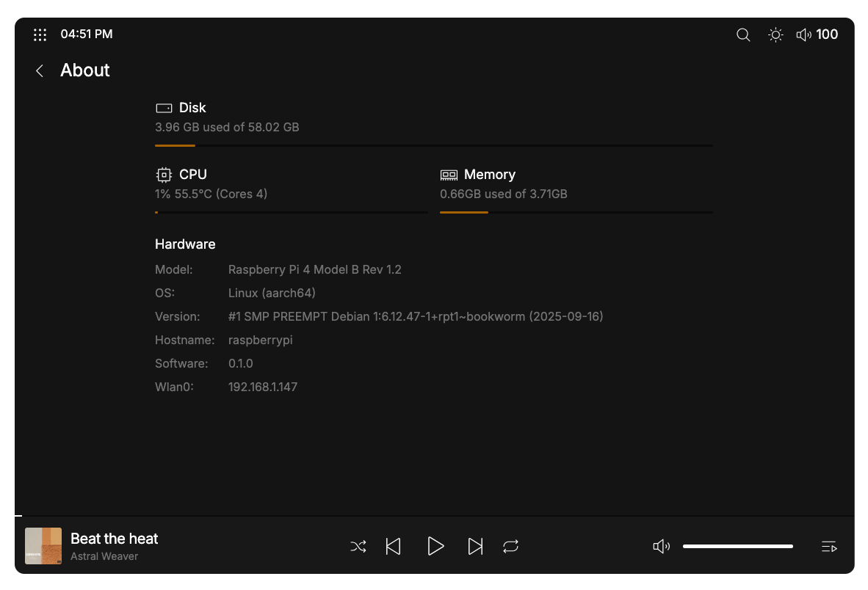Open the play queue list

pos(829,546)
